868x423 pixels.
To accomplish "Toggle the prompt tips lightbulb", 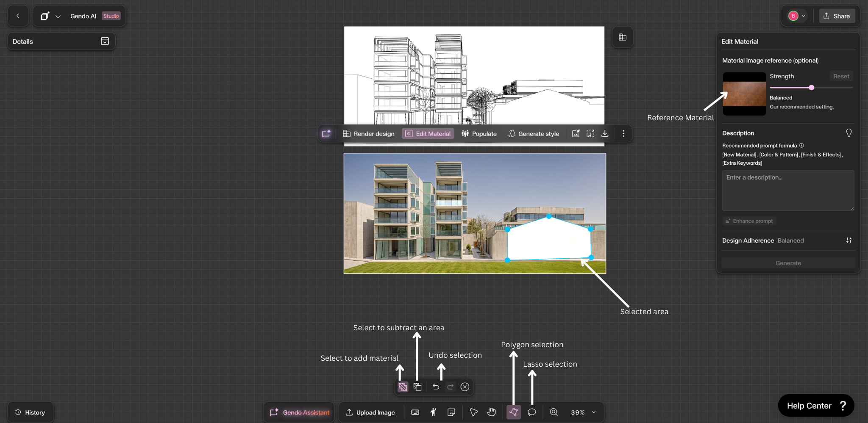I will pos(849,133).
